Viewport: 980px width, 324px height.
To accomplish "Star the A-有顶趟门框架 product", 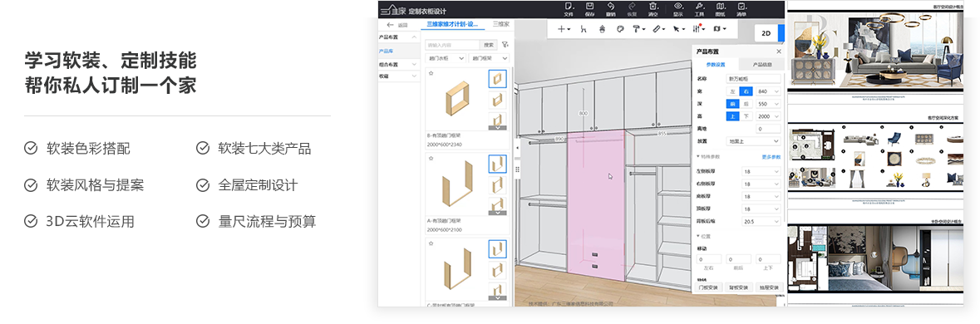I will pos(431,159).
